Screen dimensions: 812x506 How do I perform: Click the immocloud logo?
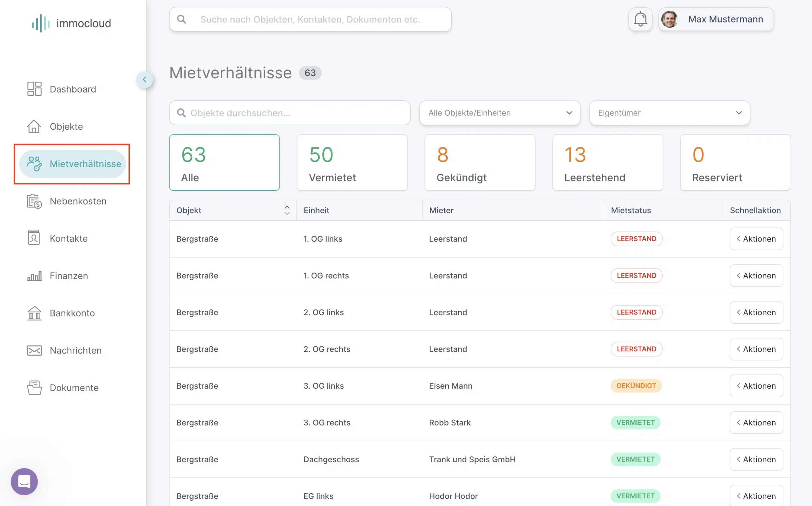[71, 23]
